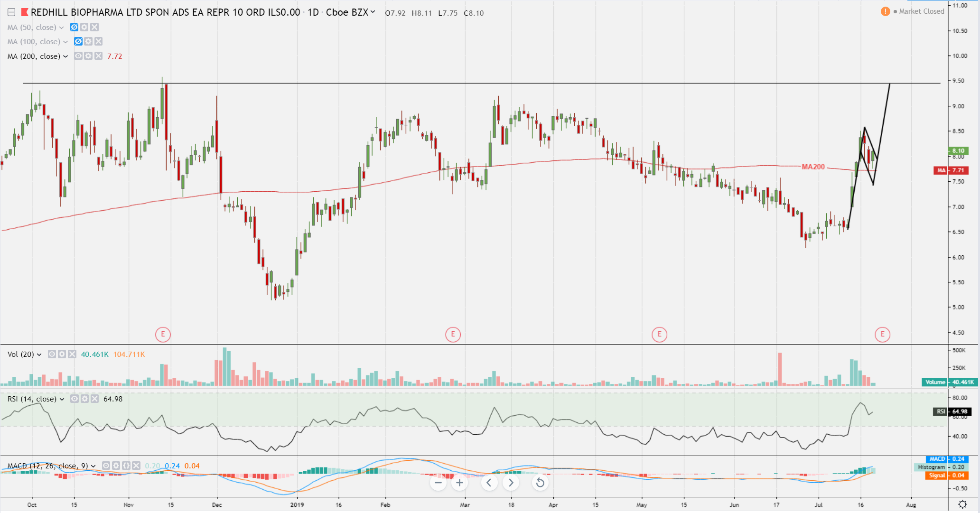Expand the MACD (12, 26, close, 9) dropdown
The image size is (980, 513).
point(93,466)
